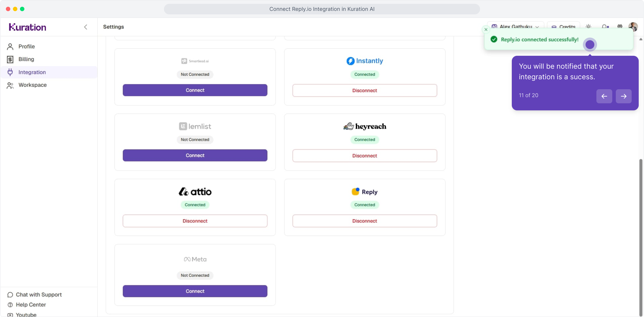This screenshot has height=317, width=644.
Task: Go to previous tour step
Action: tap(604, 96)
